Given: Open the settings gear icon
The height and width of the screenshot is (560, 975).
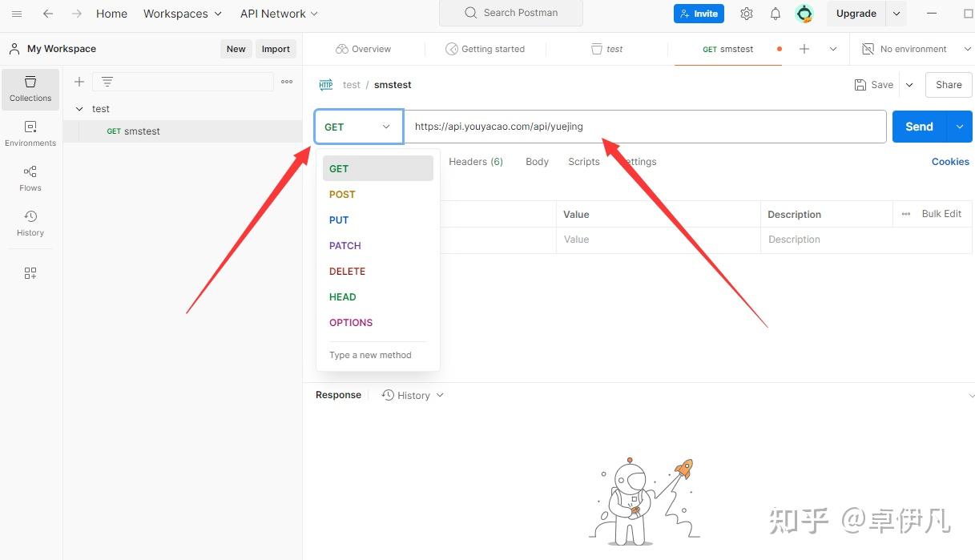Looking at the screenshot, I should (747, 14).
